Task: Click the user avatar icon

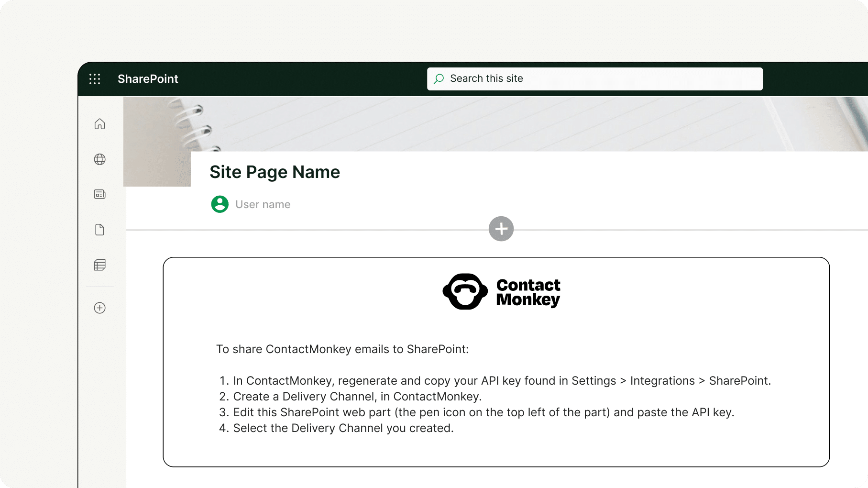Action: click(220, 204)
